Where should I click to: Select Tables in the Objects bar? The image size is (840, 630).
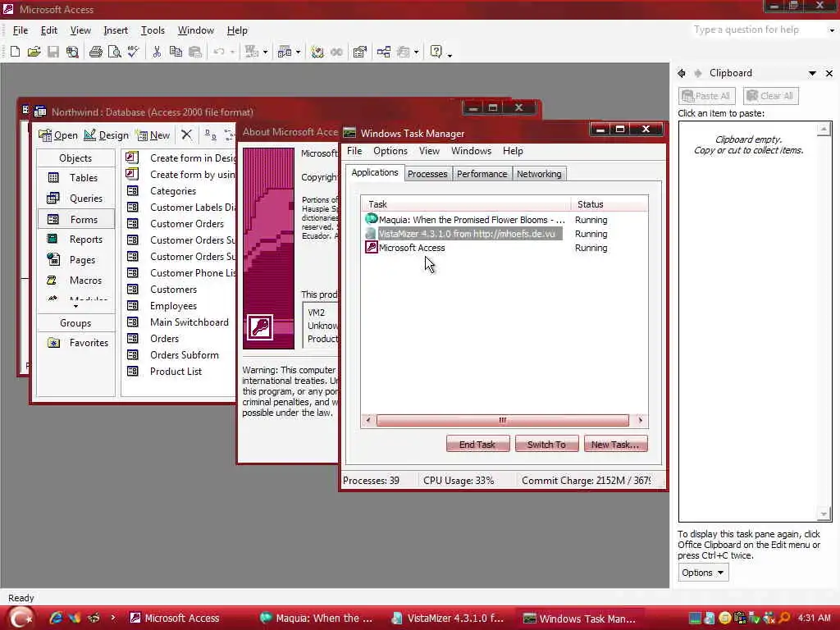pos(76,178)
